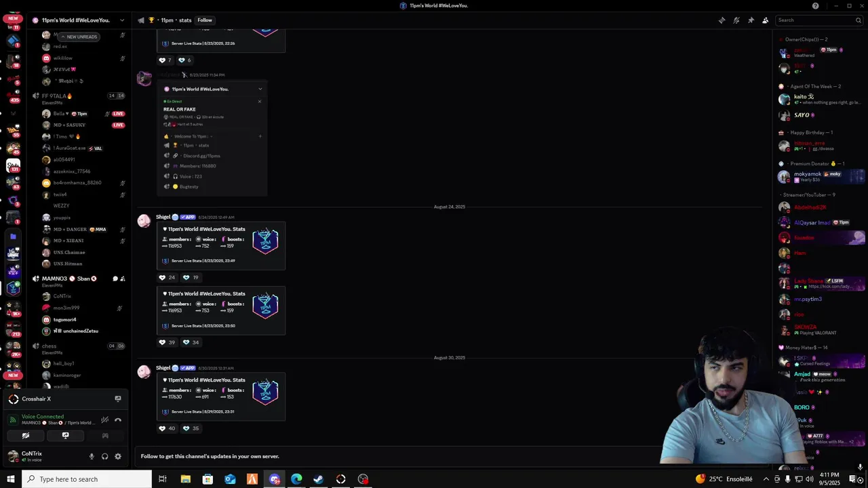
Task: Click the activities game controller button
Action: coord(104,436)
